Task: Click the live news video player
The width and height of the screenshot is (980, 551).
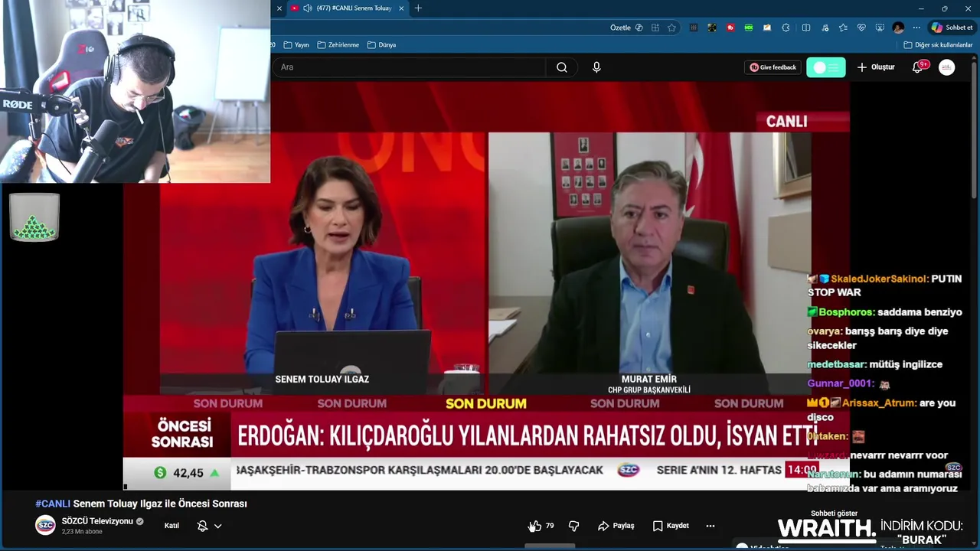Action: [x=486, y=285]
